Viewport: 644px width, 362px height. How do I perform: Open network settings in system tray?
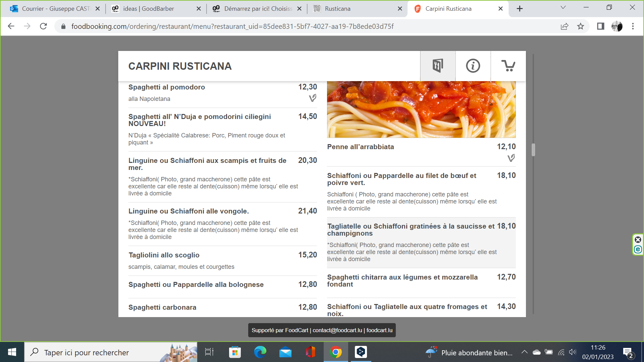pyautogui.click(x=561, y=352)
